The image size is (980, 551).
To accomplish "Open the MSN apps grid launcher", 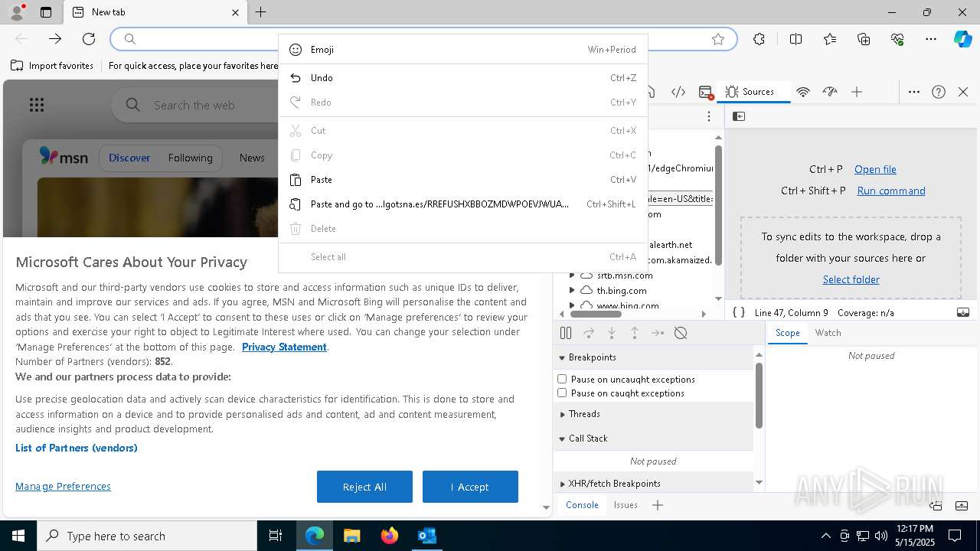I will coord(36,105).
